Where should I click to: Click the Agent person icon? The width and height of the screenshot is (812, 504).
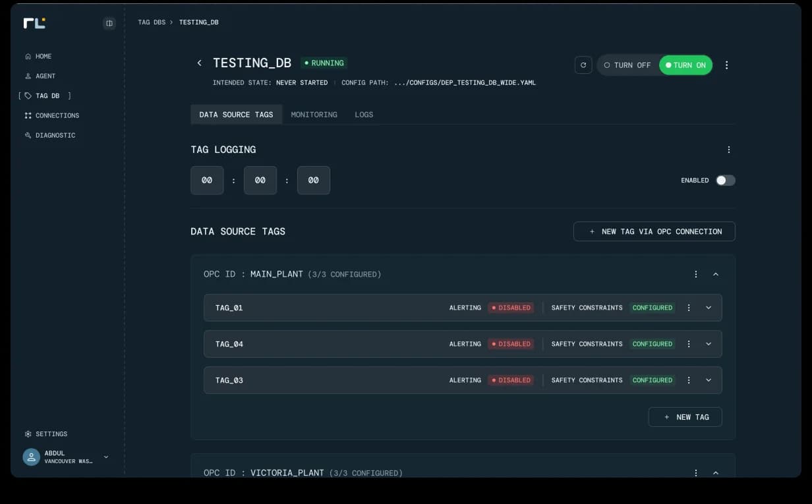coord(28,76)
